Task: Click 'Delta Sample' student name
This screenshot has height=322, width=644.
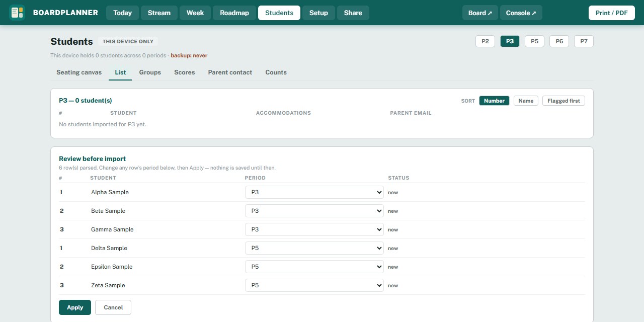Action: coord(109,248)
